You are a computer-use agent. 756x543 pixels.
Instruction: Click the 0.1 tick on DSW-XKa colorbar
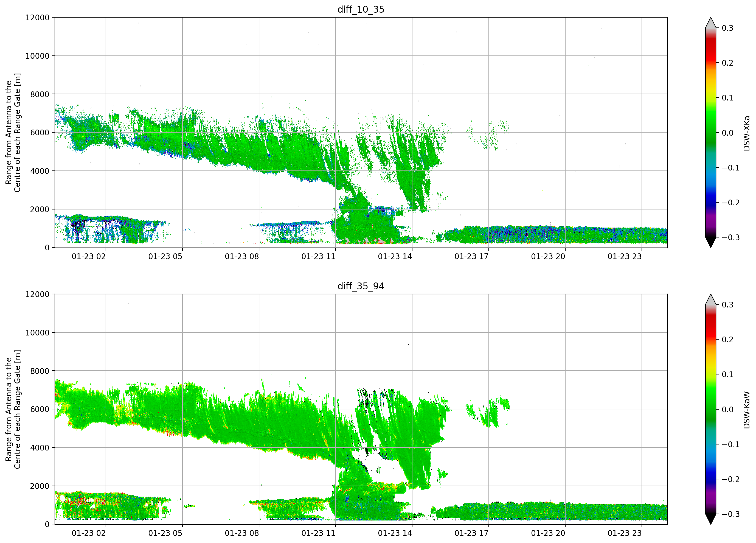tap(727, 98)
